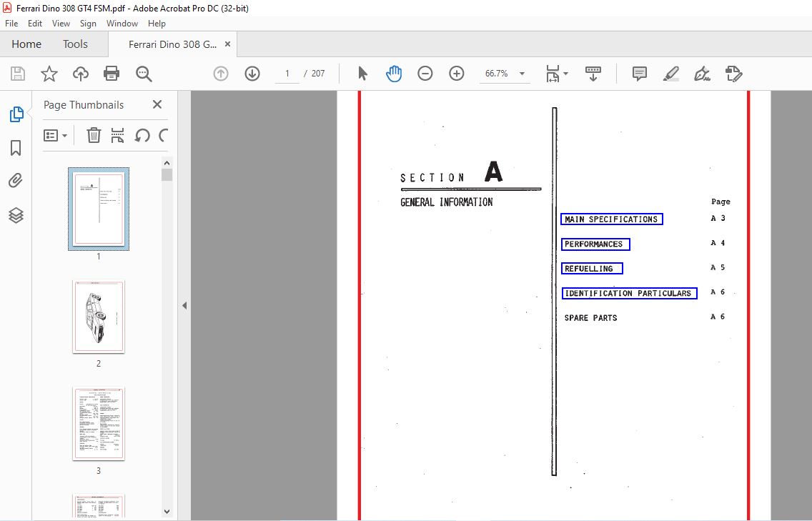
Task: Collapse the navigation pane with the left arrow
Action: (x=184, y=306)
